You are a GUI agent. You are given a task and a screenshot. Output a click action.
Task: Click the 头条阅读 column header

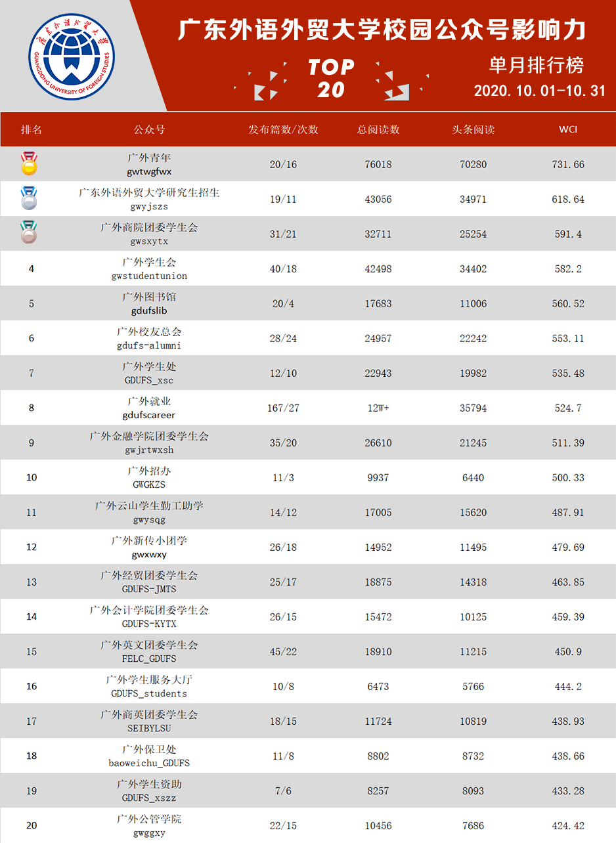click(x=473, y=129)
